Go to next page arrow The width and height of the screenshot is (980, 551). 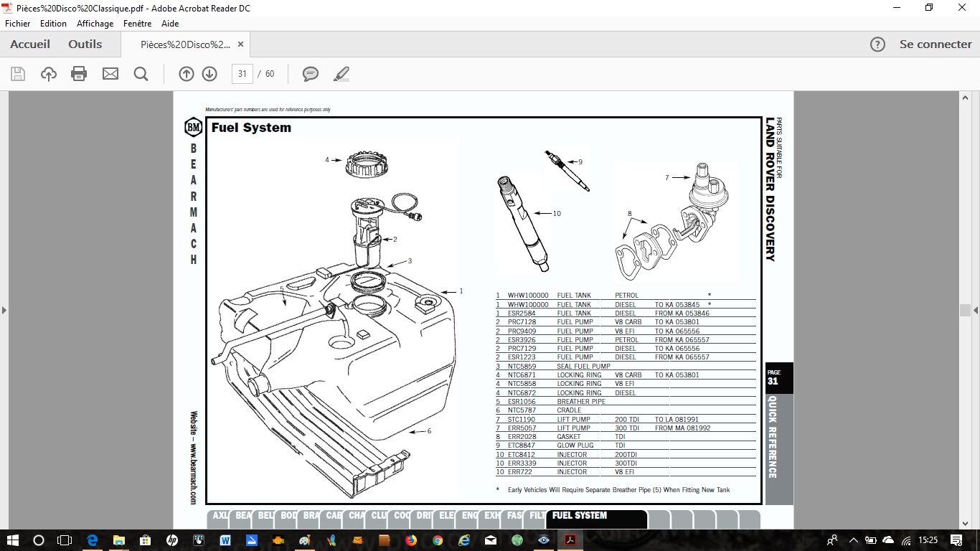[x=209, y=74]
